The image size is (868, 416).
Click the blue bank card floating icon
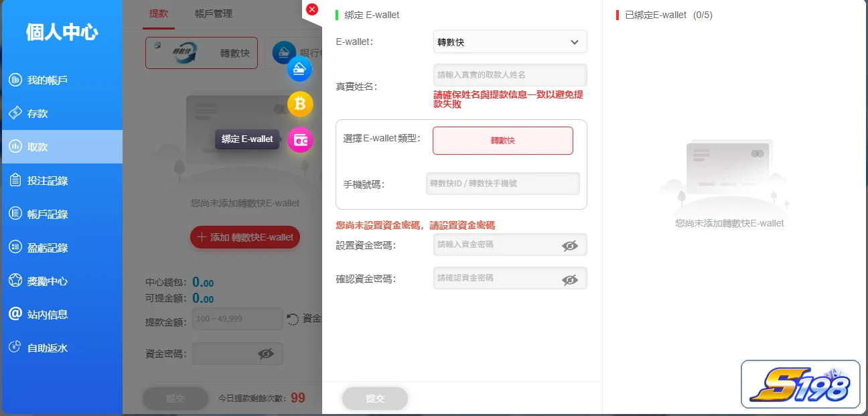[300, 69]
